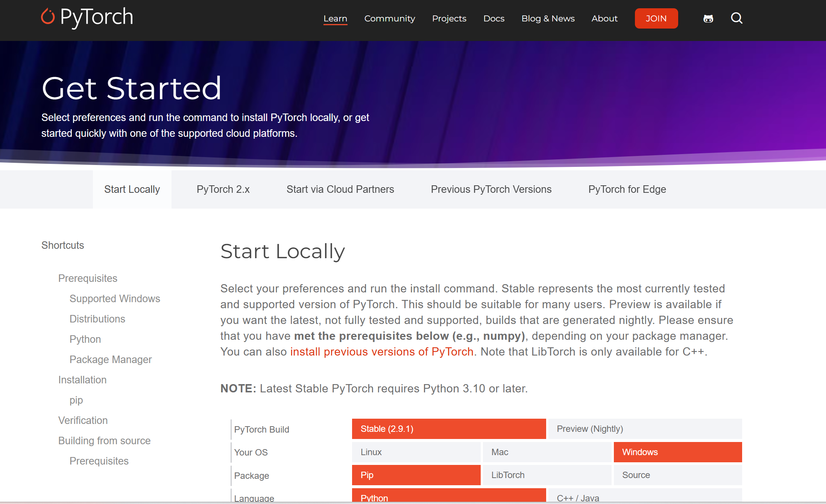Open Start via Cloud Partners tab
Image resolution: width=826 pixels, height=504 pixels.
[x=340, y=189]
